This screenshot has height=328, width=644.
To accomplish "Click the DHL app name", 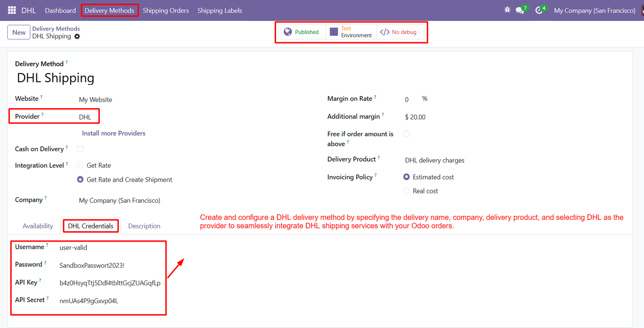I will (x=29, y=10).
